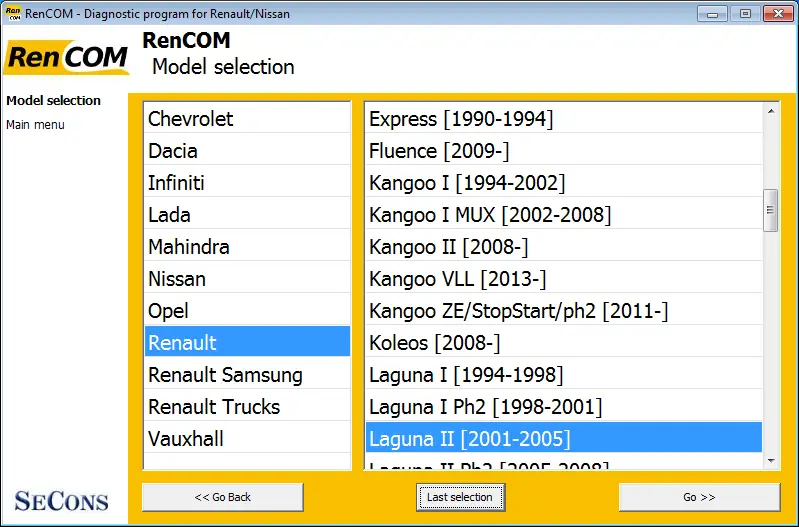Click the SeCons logo at bottom left
Viewport: 799px width, 527px height.
(x=62, y=501)
